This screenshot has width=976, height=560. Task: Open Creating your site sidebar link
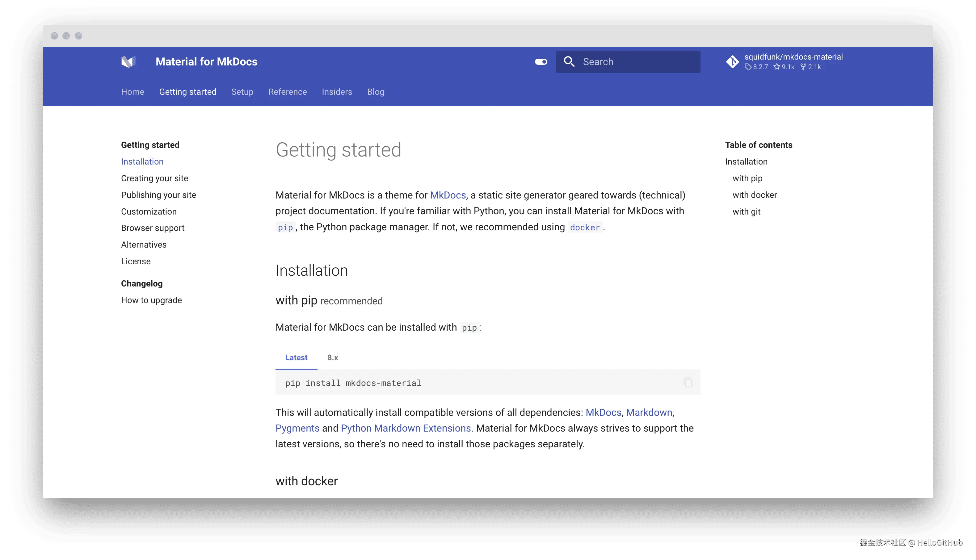tap(154, 178)
